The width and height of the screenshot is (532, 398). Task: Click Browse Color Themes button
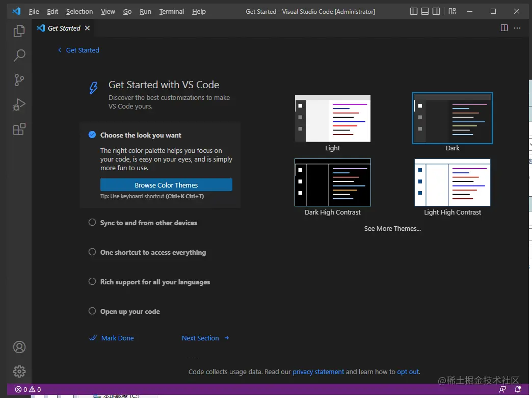pyautogui.click(x=166, y=185)
